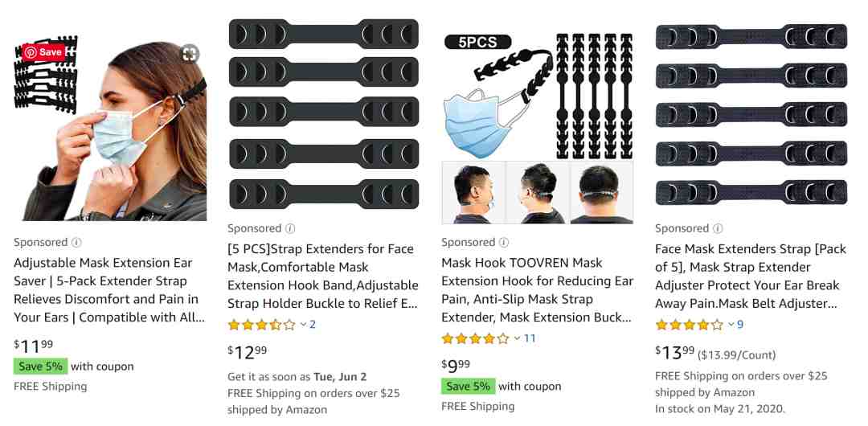Viewport: 868px width, 426px height.
Task: Click star rating of 5 PCS Strap Extenders
Action: point(262,325)
